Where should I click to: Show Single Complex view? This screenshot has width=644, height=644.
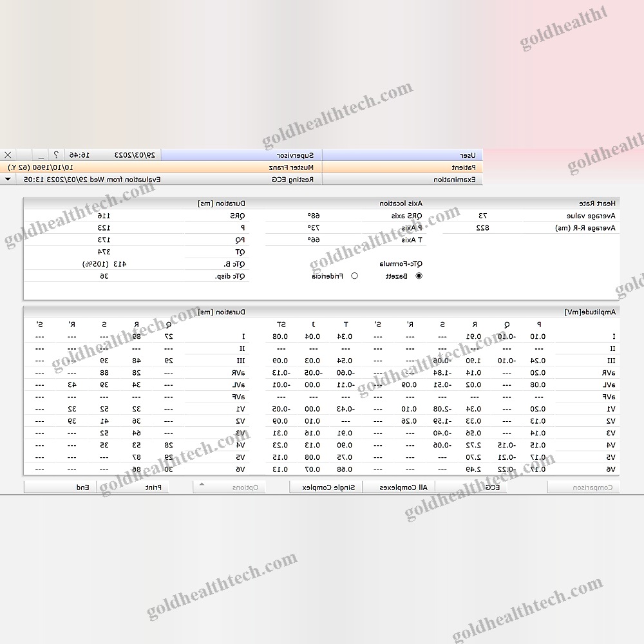click(x=326, y=488)
